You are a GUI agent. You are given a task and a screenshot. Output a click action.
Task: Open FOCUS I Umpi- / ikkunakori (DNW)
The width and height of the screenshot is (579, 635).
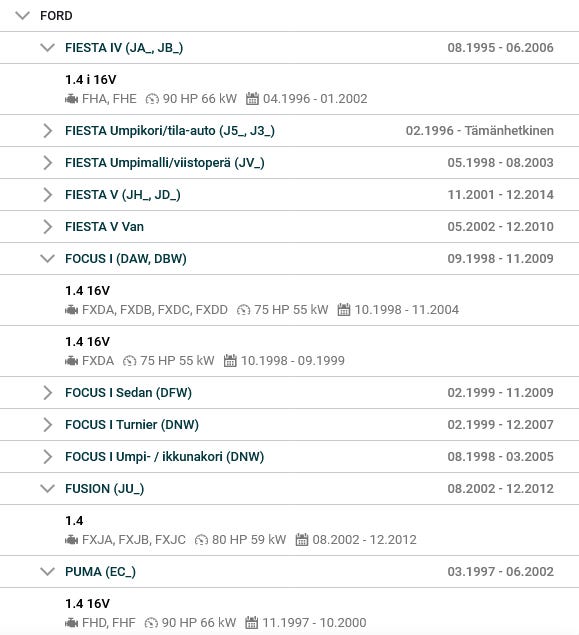[x=164, y=456]
